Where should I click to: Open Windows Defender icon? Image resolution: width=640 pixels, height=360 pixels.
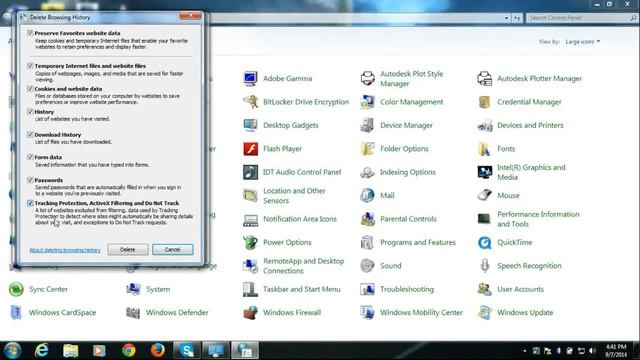[133, 312]
